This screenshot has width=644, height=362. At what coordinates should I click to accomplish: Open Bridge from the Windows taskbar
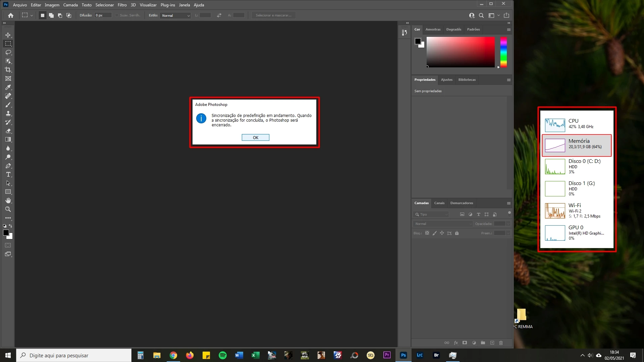(436, 355)
